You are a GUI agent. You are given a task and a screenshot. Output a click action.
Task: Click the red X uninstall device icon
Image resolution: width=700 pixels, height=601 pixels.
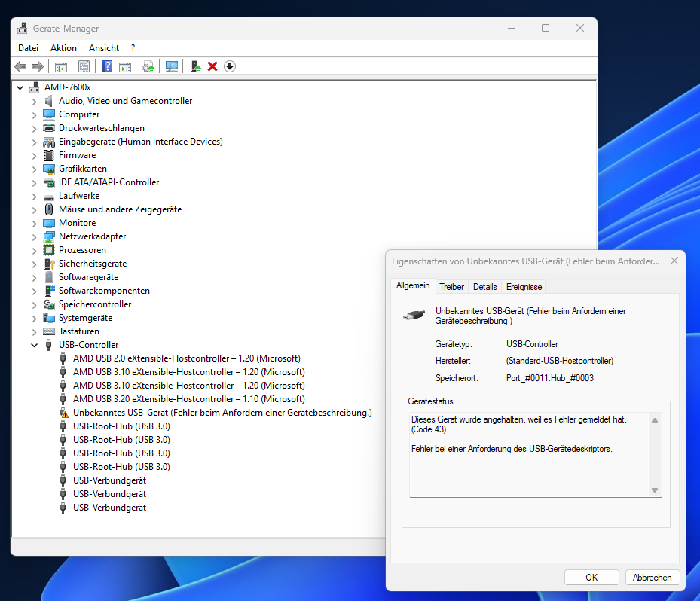[212, 66]
